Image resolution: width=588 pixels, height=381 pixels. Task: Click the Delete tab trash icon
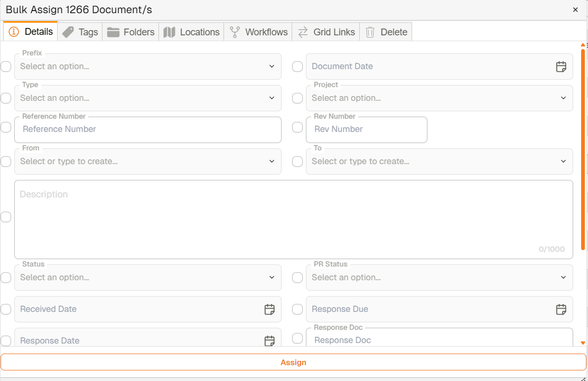(x=370, y=32)
